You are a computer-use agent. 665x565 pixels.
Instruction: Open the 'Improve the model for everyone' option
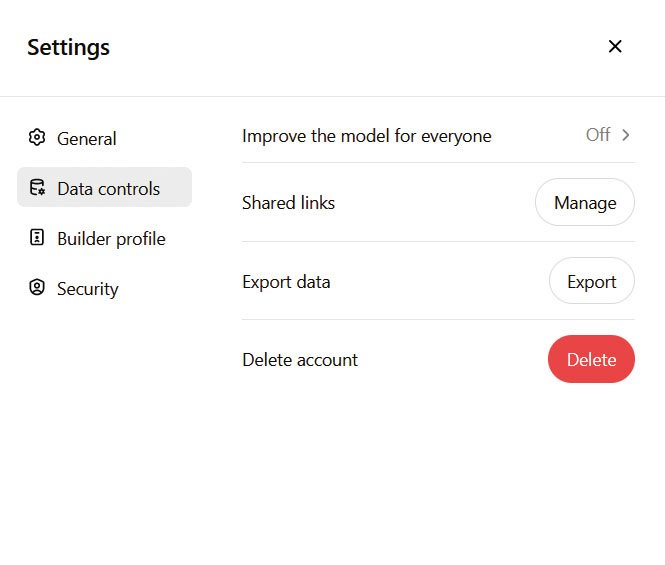[439, 136]
